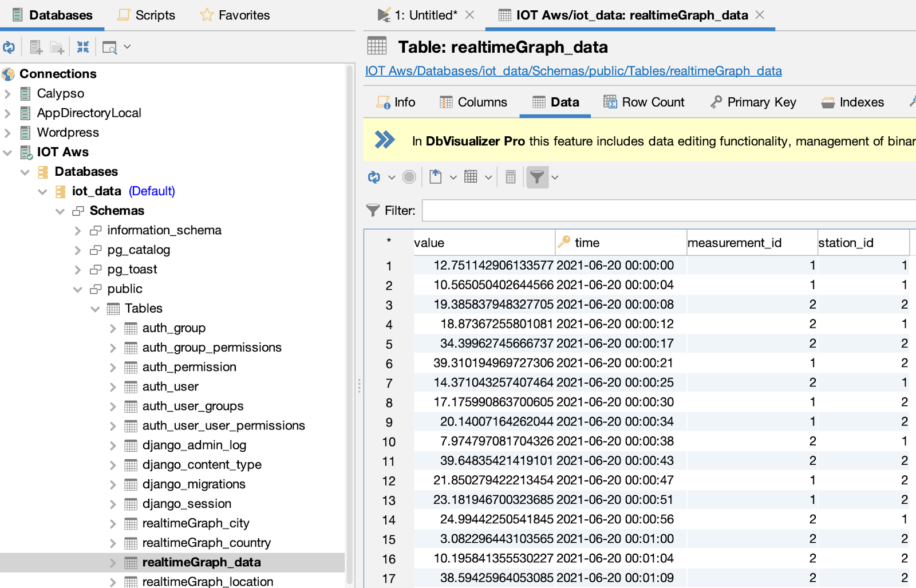This screenshot has height=588, width=916.
Task: Switch to the Databases tab
Action: pos(52,15)
